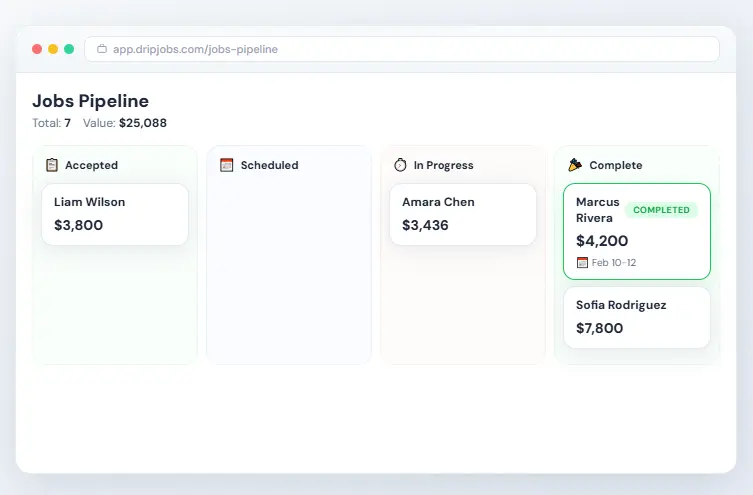This screenshot has width=753, height=495.
Task: Click the green window maximize dot
Action: 69,49
